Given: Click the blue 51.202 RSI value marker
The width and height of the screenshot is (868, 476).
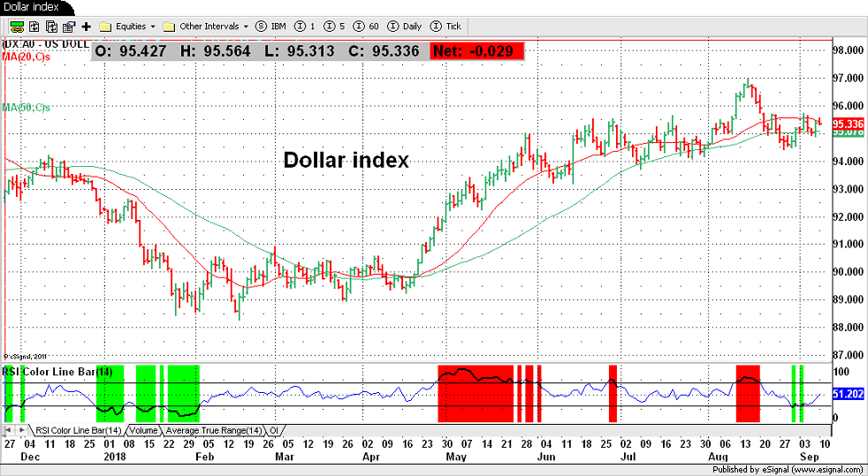Looking at the screenshot, I should pyautogui.click(x=849, y=394).
